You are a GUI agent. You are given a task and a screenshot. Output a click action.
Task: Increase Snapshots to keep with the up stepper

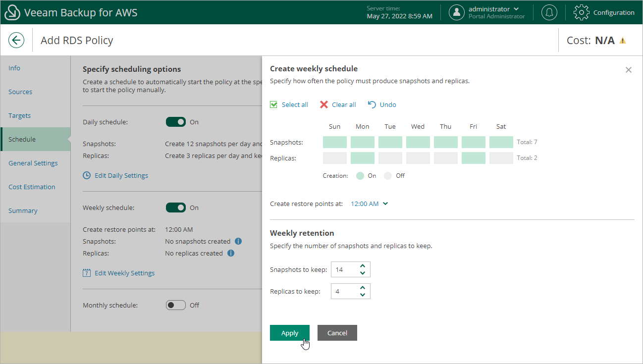click(363, 266)
